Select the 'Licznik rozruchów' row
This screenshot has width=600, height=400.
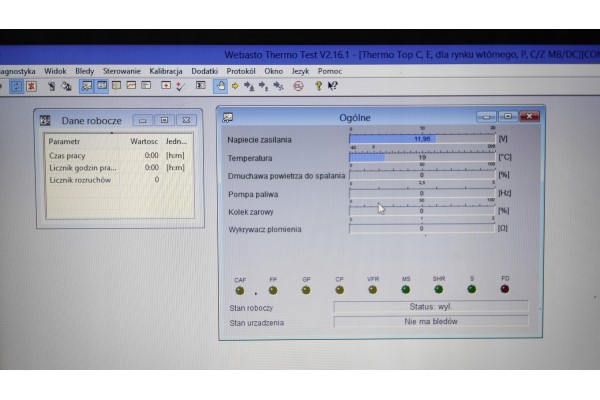coord(119,180)
